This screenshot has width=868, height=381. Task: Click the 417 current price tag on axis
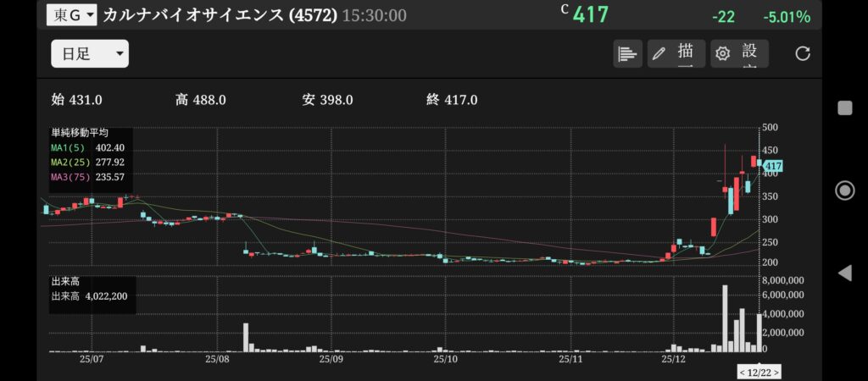tap(772, 166)
